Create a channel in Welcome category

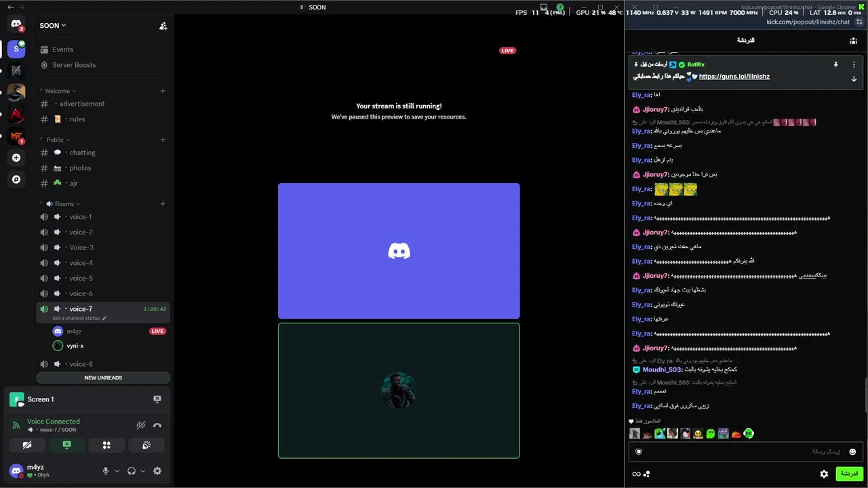click(163, 91)
